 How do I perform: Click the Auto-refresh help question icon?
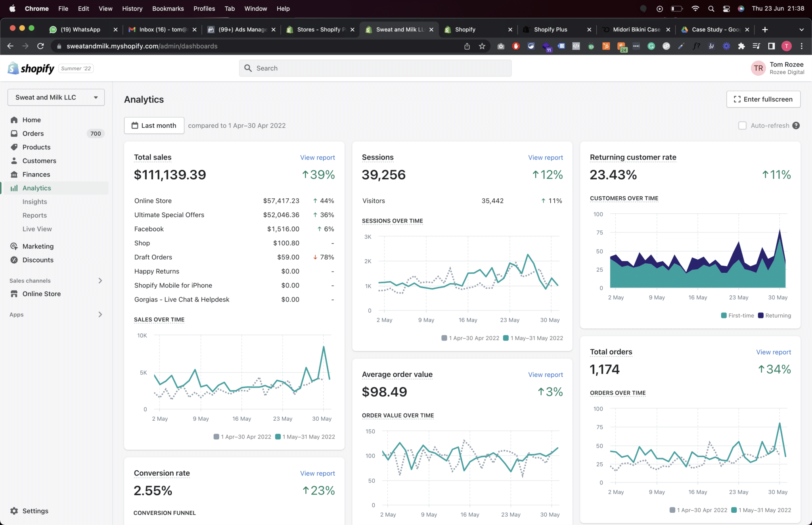click(796, 125)
